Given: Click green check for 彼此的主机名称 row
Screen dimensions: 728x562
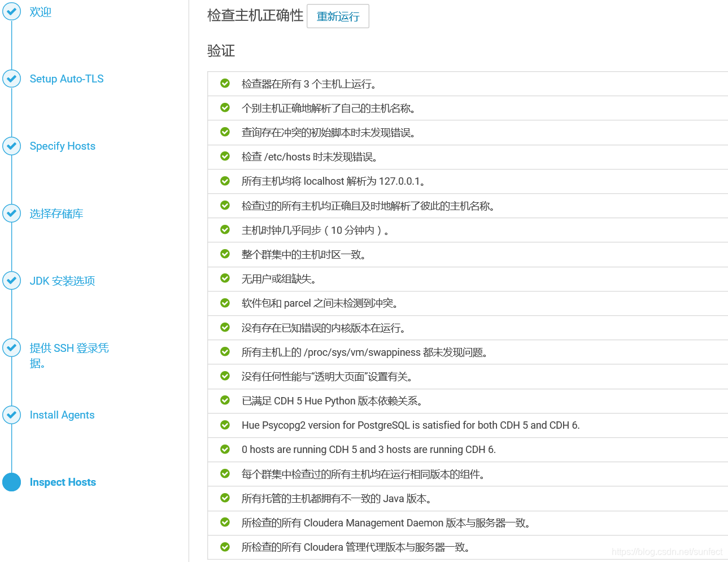Looking at the screenshot, I should pyautogui.click(x=225, y=205).
